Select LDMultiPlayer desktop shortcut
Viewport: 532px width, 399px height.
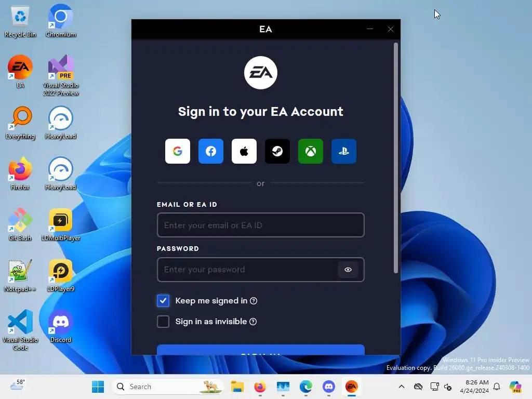(x=61, y=224)
